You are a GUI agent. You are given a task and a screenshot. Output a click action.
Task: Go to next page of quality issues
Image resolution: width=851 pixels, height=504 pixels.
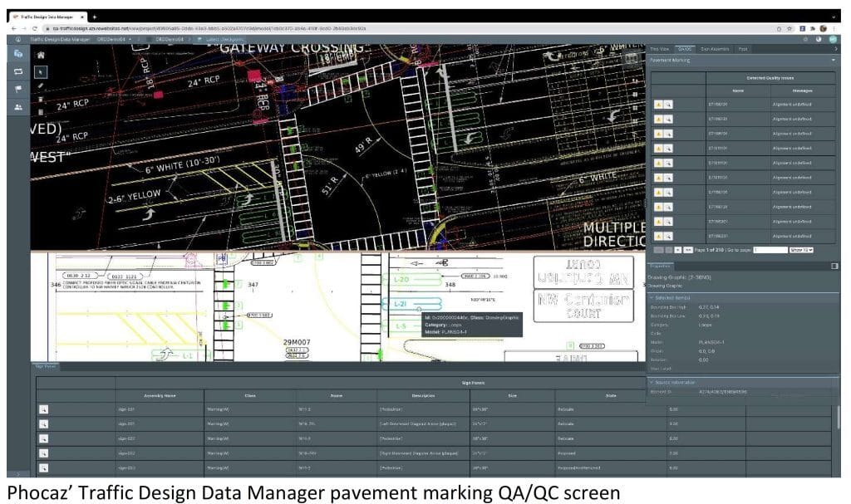coord(678,249)
